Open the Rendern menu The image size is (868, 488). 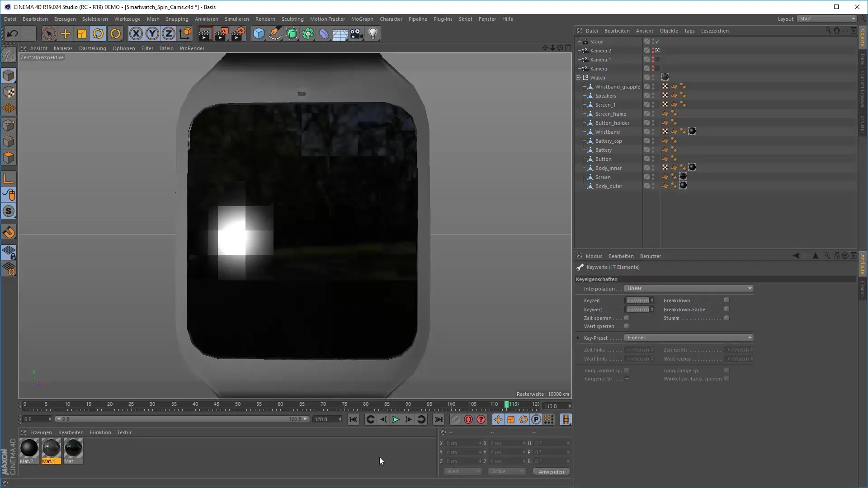[265, 19]
